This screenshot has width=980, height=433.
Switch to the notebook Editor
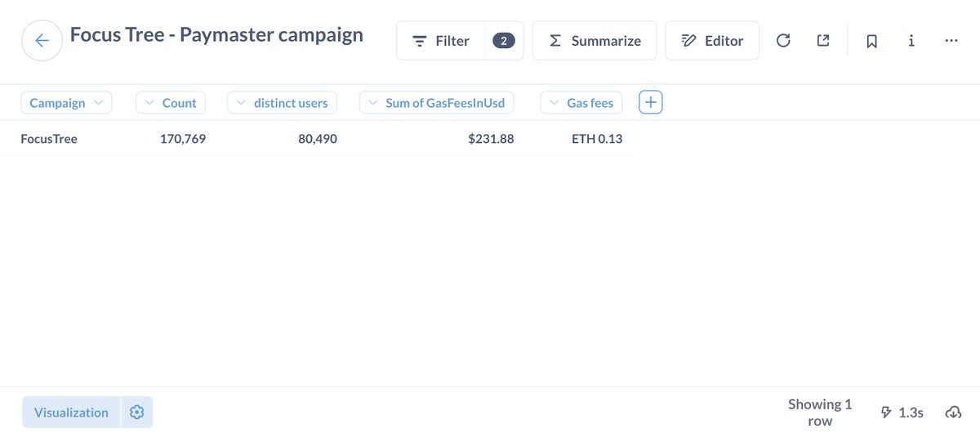pos(712,41)
